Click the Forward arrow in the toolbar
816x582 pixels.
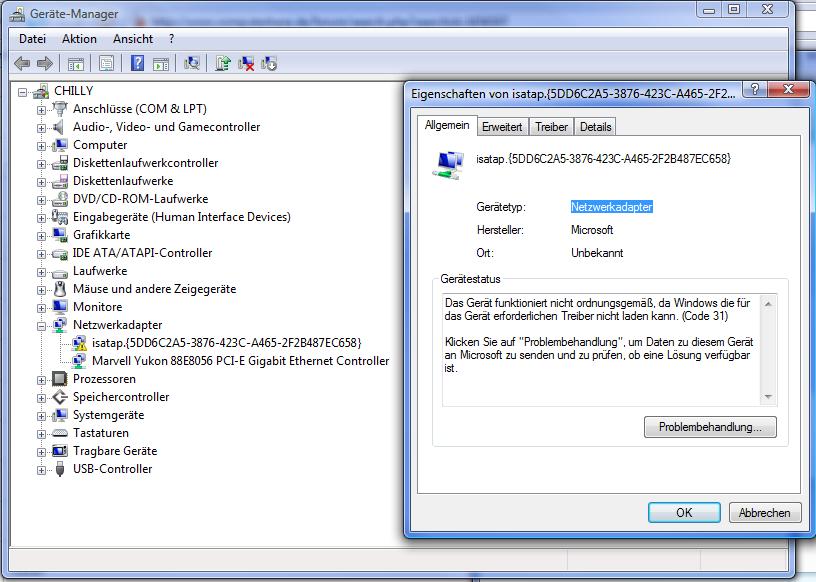point(45,64)
